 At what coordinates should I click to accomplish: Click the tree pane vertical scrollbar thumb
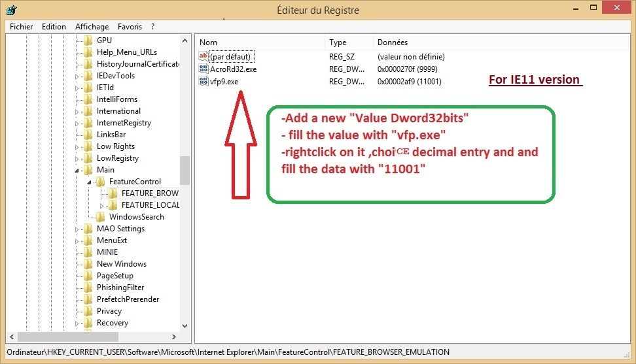(185, 171)
